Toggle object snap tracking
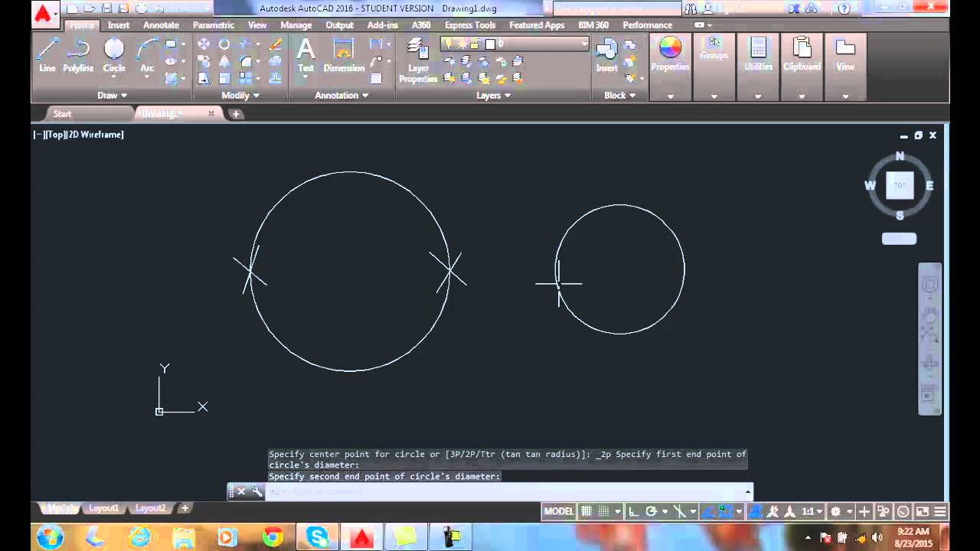Image resolution: width=980 pixels, height=551 pixels. coord(709,511)
